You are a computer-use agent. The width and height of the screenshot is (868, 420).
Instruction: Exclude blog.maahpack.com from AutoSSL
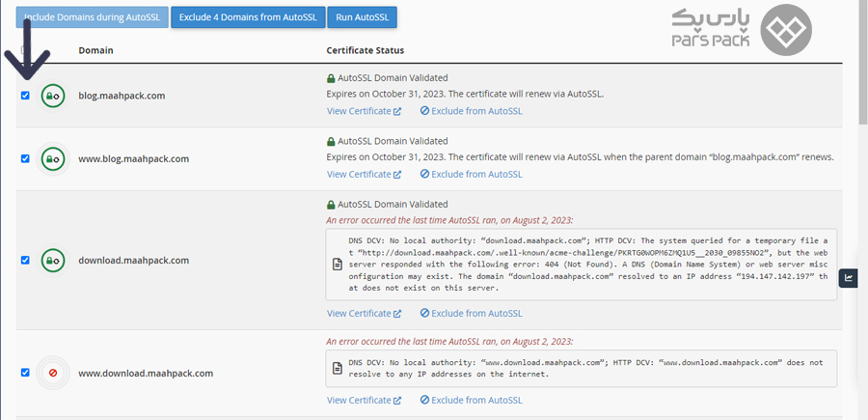point(471,111)
